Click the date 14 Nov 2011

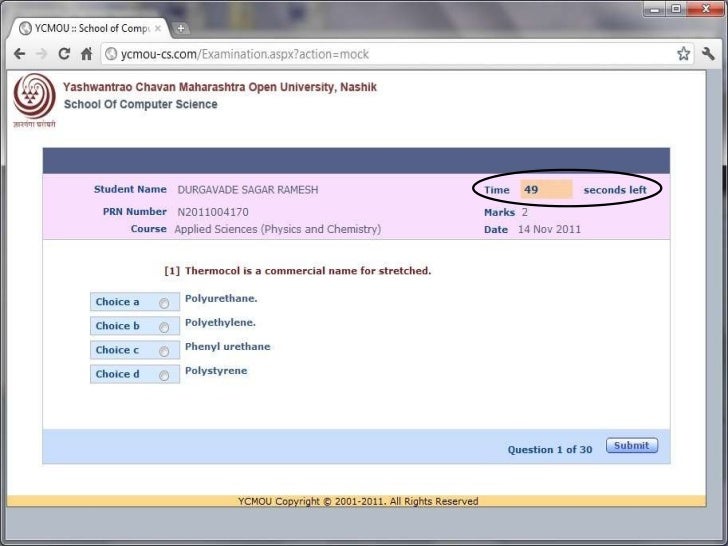[549, 229]
